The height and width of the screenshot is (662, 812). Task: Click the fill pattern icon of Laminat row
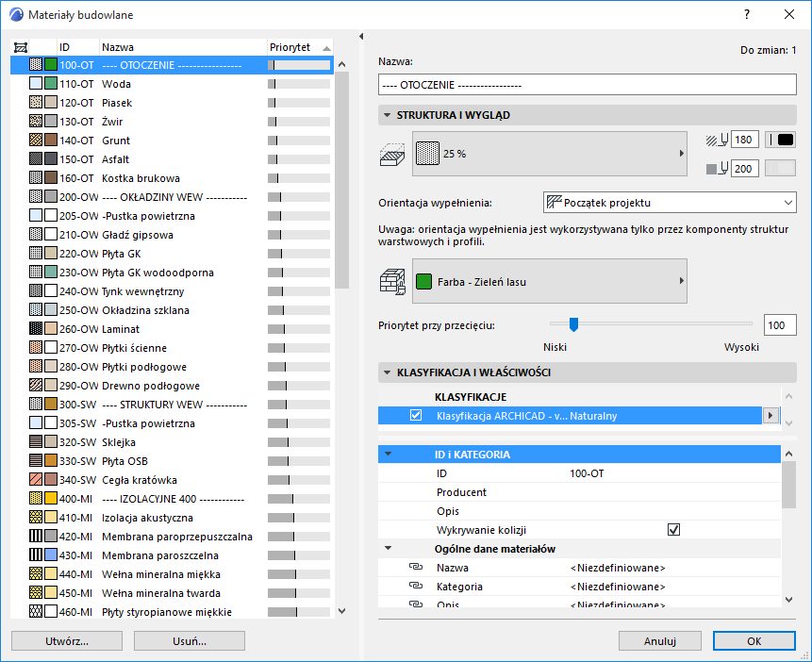click(36, 328)
